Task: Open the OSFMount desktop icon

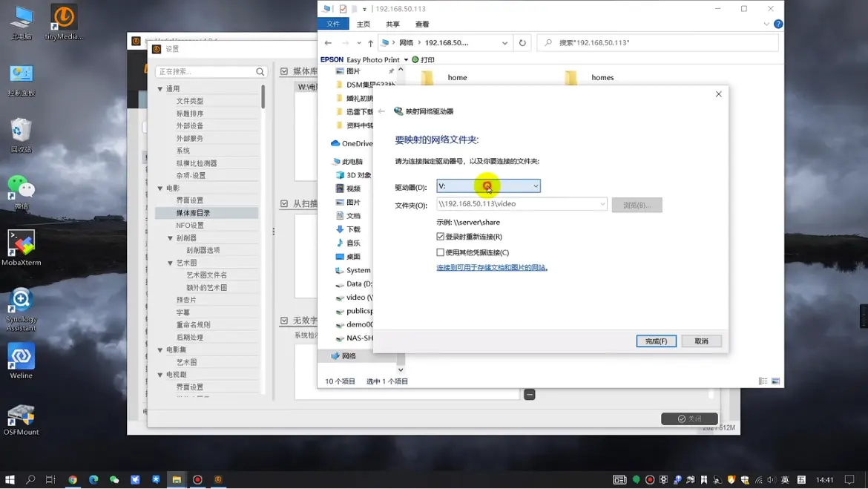Action: [22, 419]
